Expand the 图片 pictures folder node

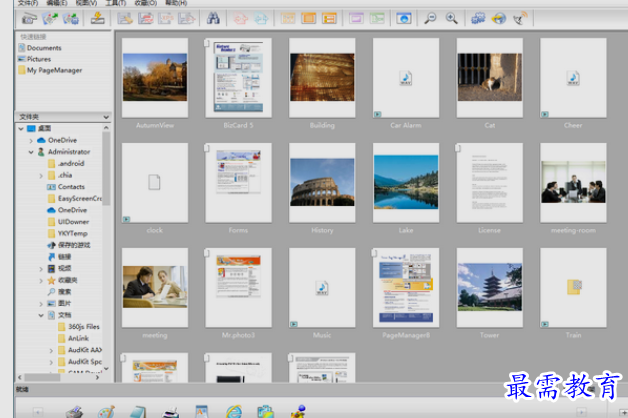pos(41,303)
